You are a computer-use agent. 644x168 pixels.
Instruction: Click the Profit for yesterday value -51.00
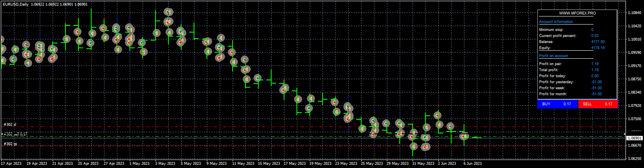(597, 82)
